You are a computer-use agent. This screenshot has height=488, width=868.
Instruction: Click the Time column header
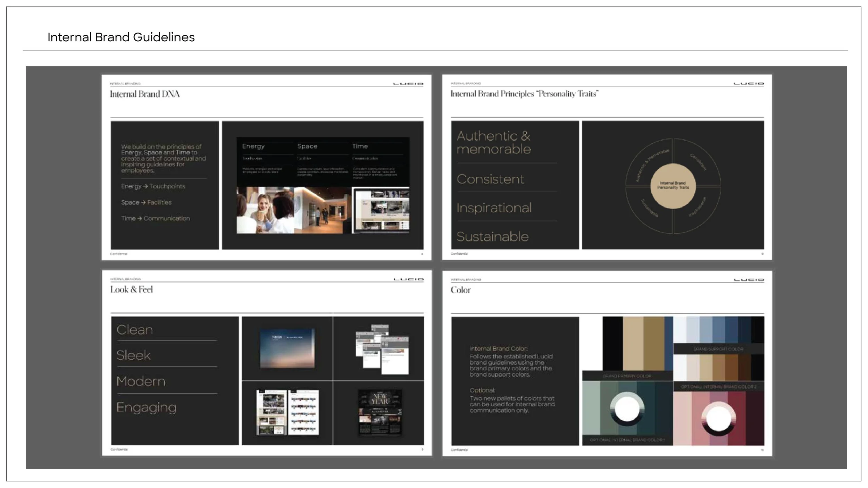click(360, 146)
